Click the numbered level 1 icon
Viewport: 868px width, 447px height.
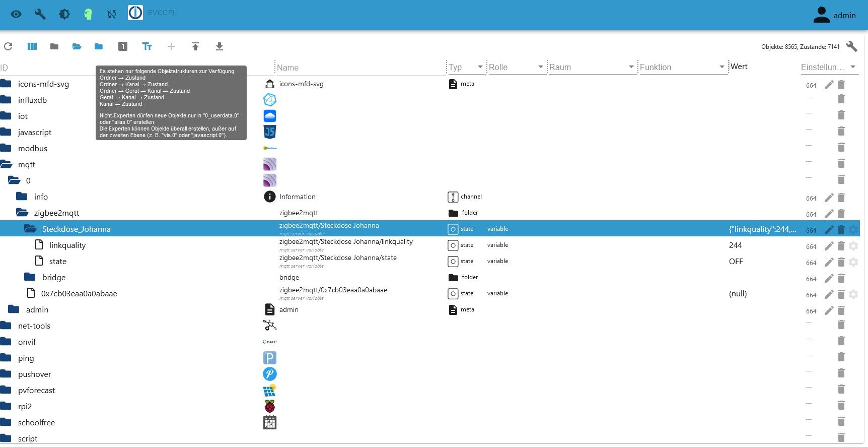123,46
